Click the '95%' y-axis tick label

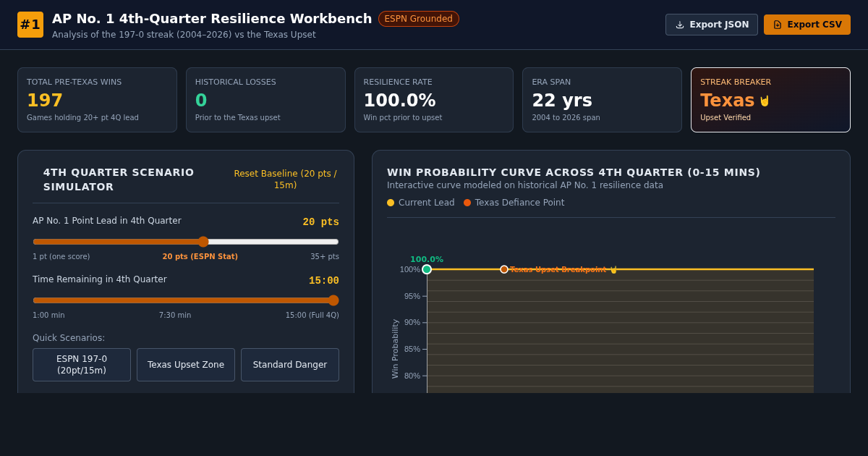click(412, 296)
